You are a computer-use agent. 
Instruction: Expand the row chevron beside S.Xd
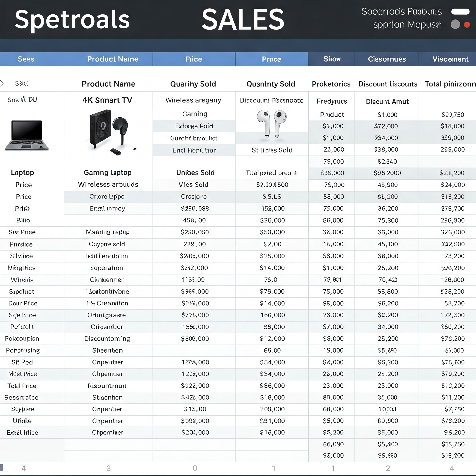[2, 83]
